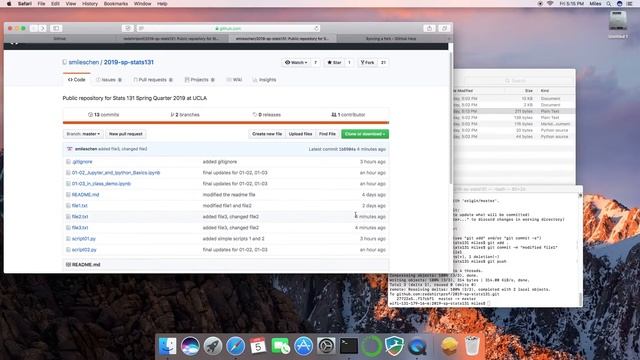Open FaceTime from the Dock
640x360 pixels.
click(281, 346)
